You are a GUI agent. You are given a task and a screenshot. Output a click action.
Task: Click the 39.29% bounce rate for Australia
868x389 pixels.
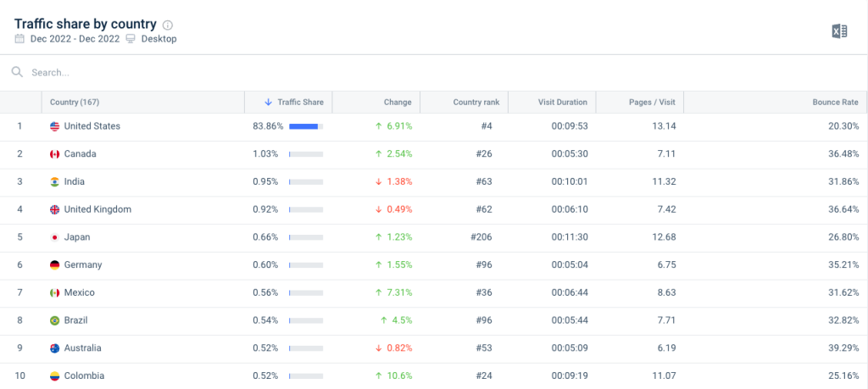click(844, 348)
